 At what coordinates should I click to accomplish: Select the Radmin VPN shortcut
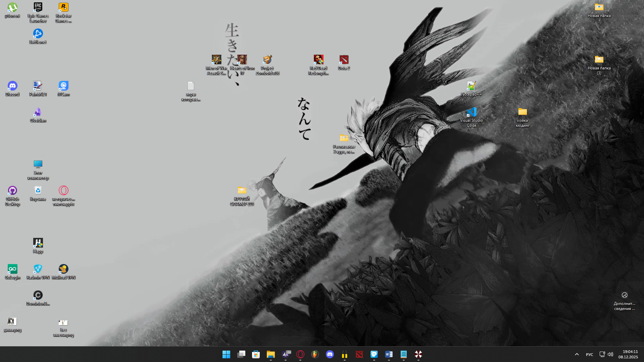click(38, 272)
